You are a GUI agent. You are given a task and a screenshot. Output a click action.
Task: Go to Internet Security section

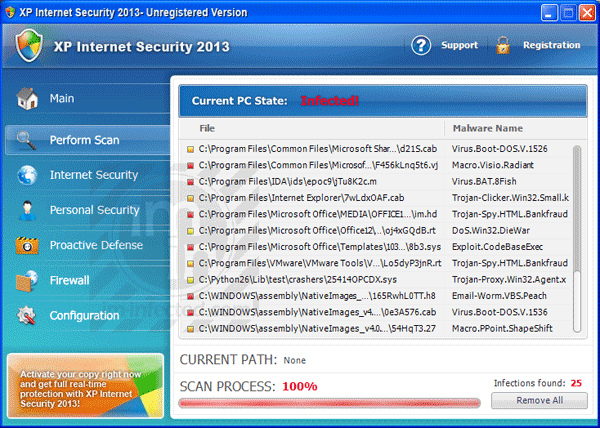(87, 175)
